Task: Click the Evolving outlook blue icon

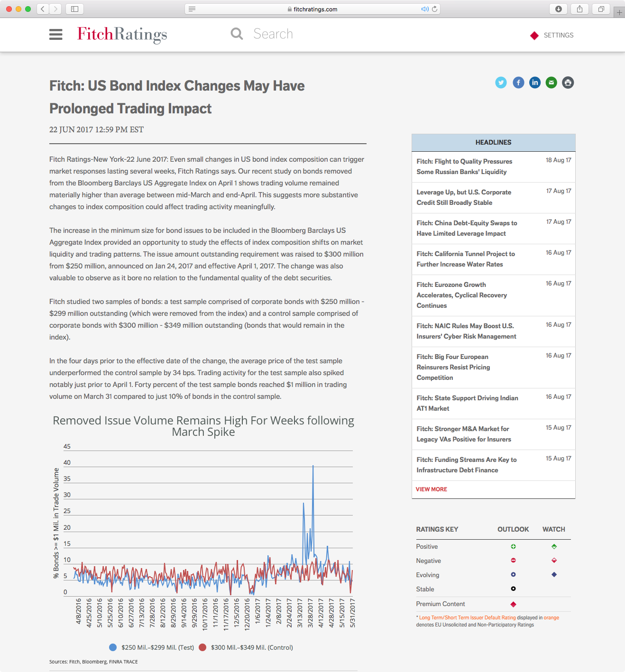Action: pos(513,575)
